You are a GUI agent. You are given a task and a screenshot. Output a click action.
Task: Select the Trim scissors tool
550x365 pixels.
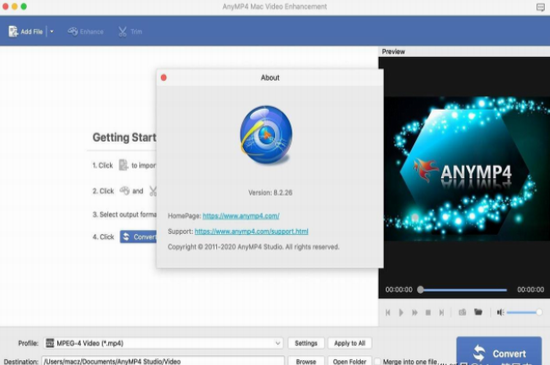click(130, 32)
